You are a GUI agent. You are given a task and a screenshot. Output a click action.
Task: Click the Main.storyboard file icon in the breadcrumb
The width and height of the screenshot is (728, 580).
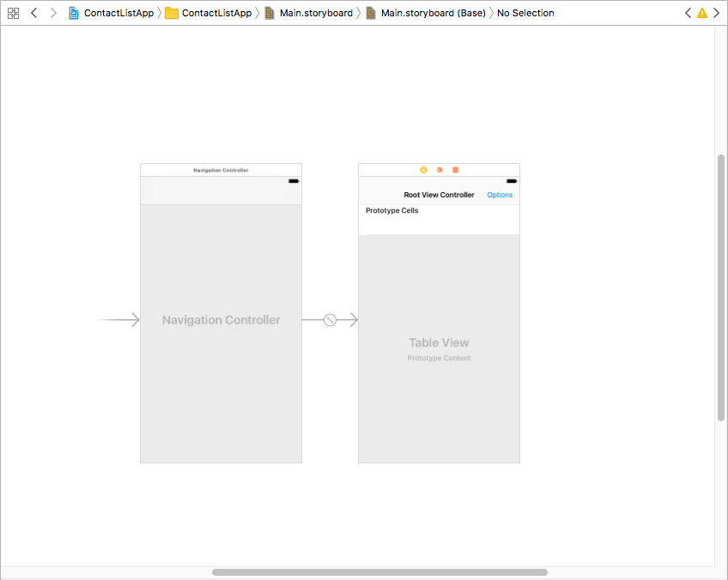click(273, 13)
